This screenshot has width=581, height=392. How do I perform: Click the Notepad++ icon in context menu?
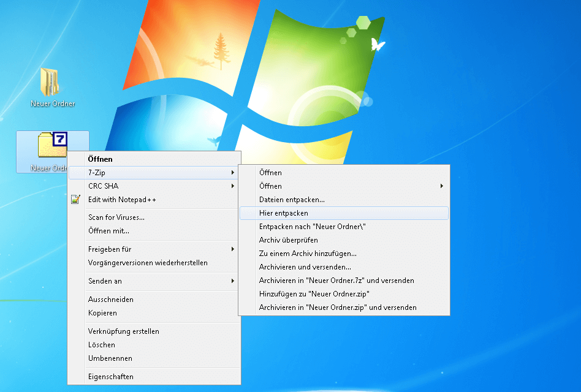(x=75, y=200)
